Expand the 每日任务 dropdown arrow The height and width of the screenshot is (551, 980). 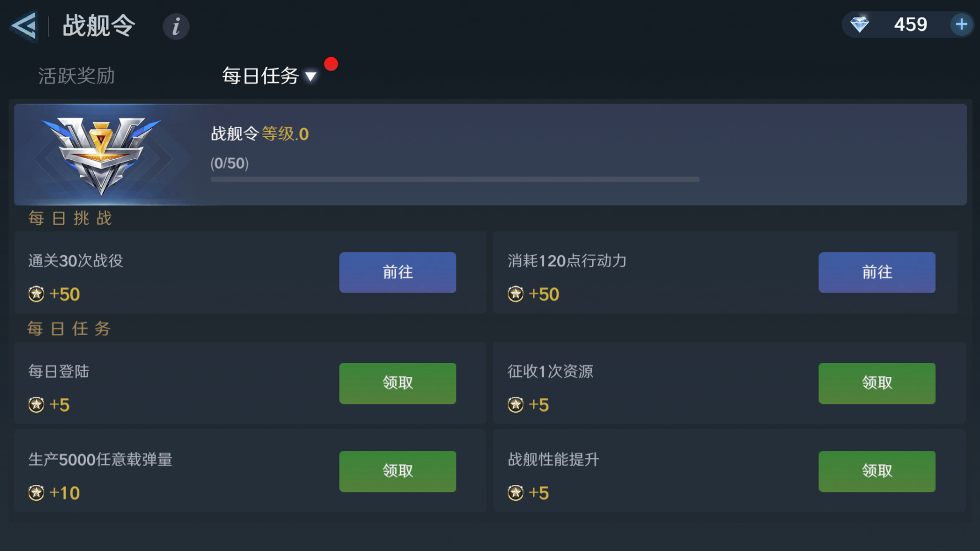click(311, 77)
